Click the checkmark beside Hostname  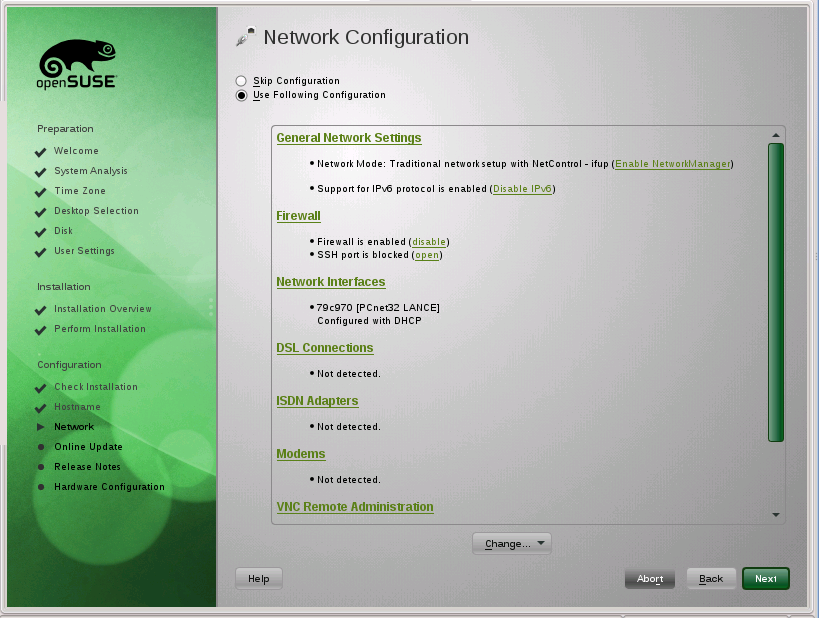(40, 408)
